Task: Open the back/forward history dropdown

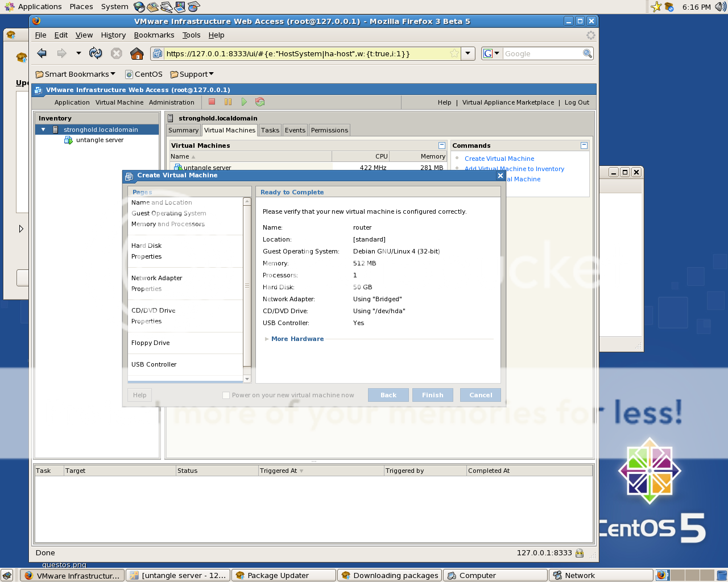Action: point(78,53)
